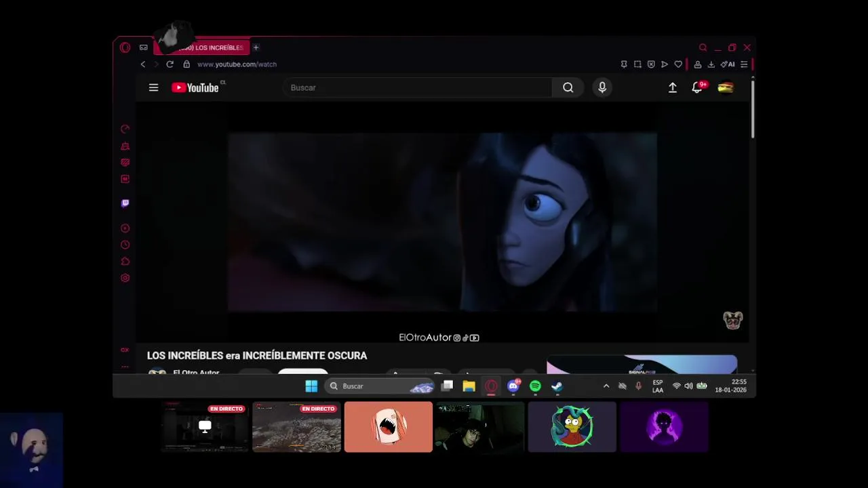This screenshot has width=868, height=488.
Task: Open the sidebar player icon
Action: (125, 228)
